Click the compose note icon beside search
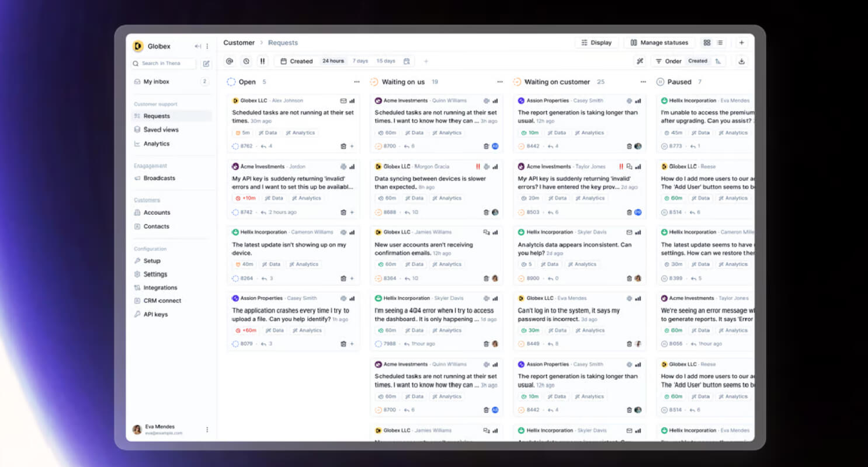The width and height of the screenshot is (868, 467). (x=206, y=64)
